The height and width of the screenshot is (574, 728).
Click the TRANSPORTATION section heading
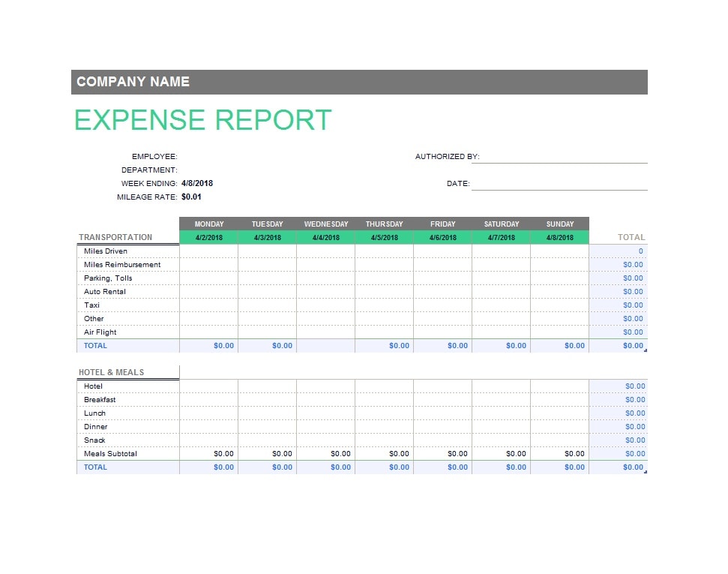[115, 238]
